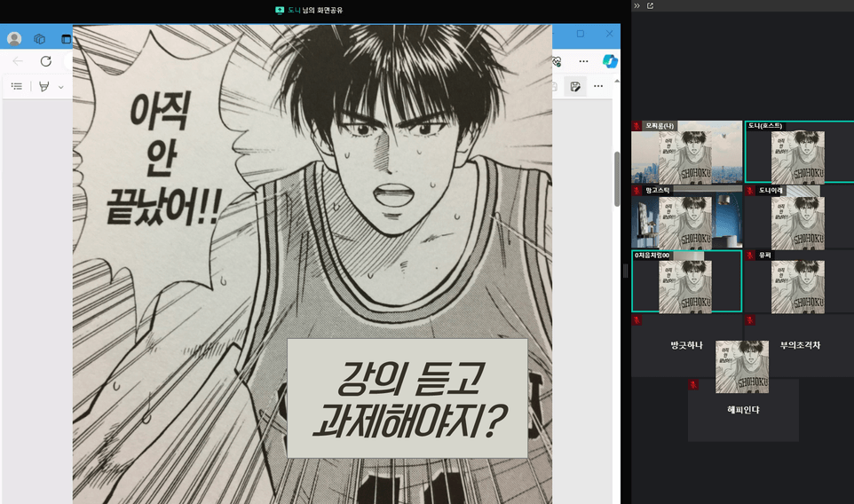Show the PDF table of contents
This screenshot has width=854, height=504.
pyautogui.click(x=17, y=86)
